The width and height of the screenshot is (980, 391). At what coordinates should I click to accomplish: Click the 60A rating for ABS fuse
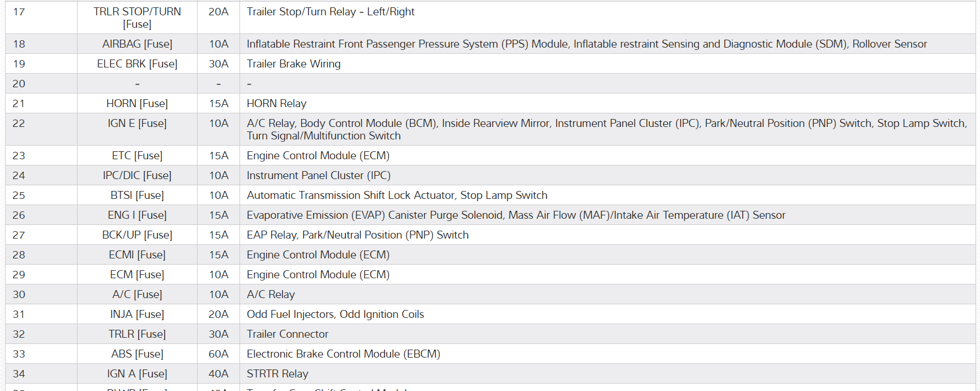pos(219,354)
